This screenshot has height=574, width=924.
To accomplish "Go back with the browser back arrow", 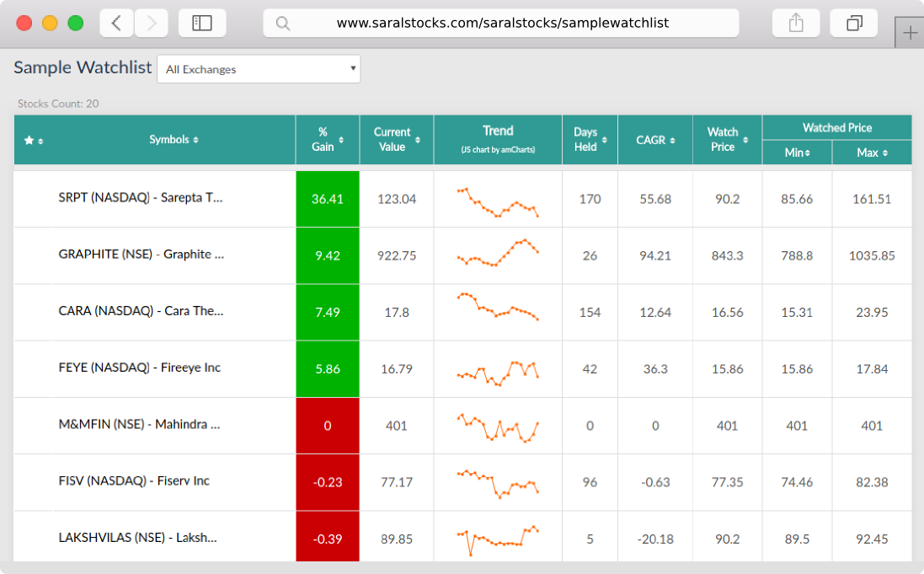I will (117, 23).
